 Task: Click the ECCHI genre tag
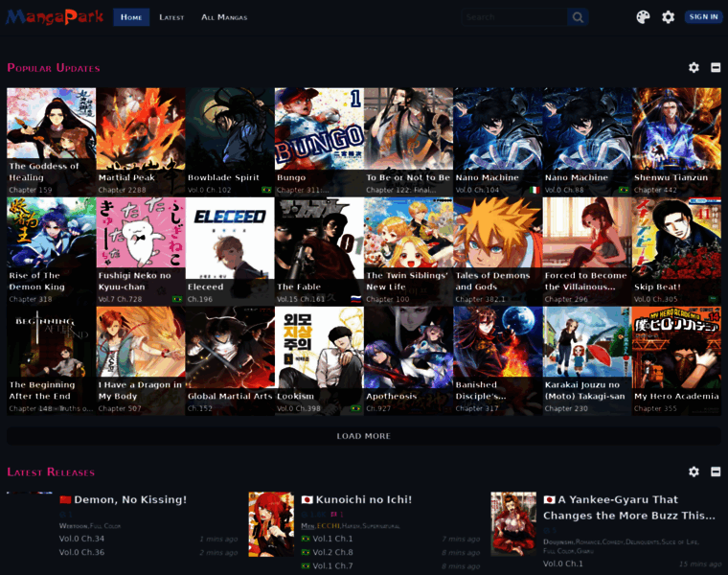pos(329,526)
